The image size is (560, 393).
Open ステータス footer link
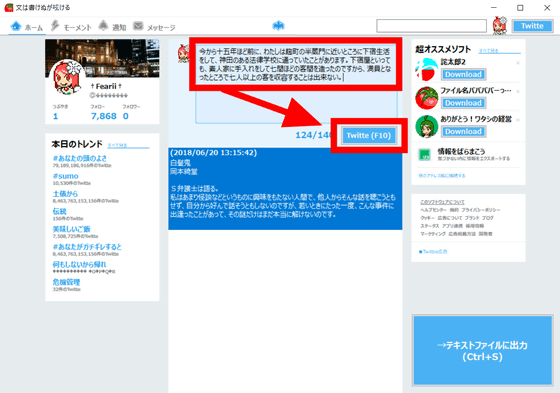point(430,226)
